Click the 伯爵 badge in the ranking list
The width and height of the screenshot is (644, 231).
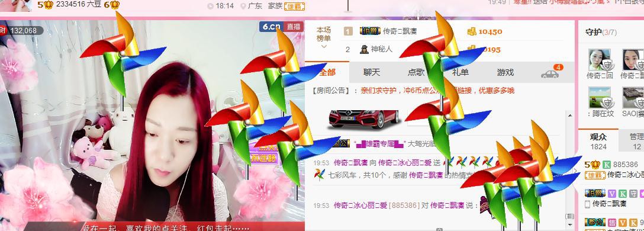point(370,31)
